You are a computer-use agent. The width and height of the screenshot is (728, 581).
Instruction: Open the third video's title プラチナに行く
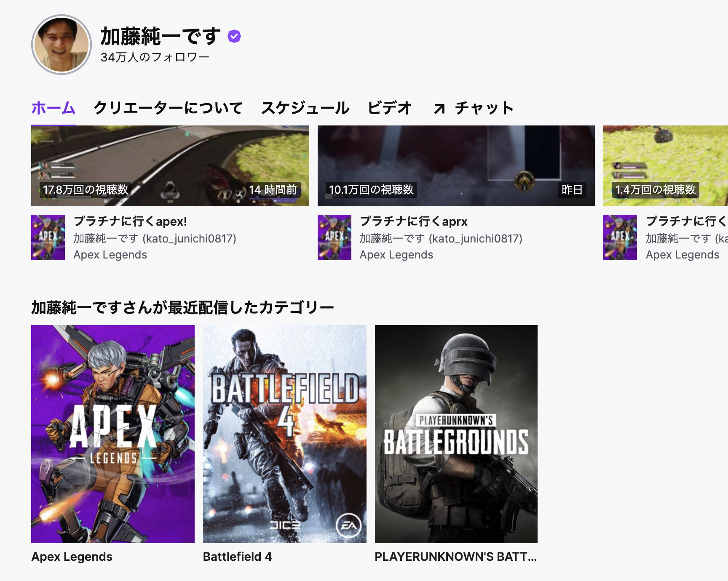pyautogui.click(x=687, y=221)
